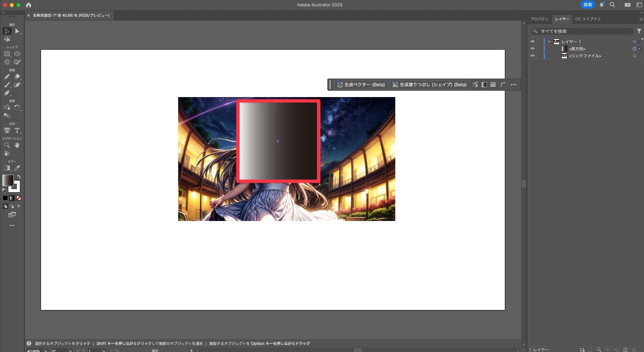Open artboard number dropdown
Viewport: 644px width, 352px height.
click(x=104, y=351)
